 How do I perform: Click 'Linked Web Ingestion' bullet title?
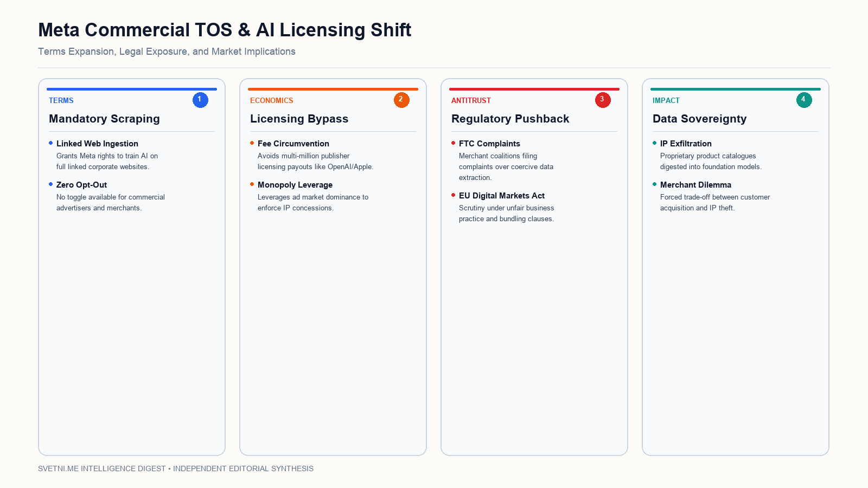coord(97,144)
